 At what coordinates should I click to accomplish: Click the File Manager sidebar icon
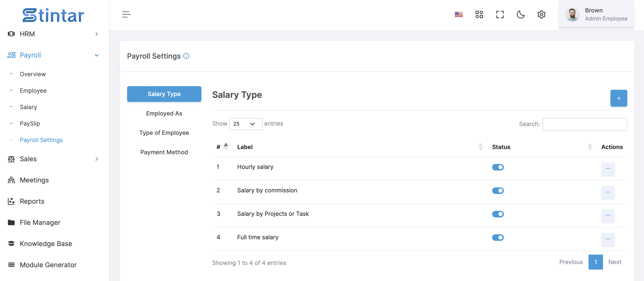11,222
